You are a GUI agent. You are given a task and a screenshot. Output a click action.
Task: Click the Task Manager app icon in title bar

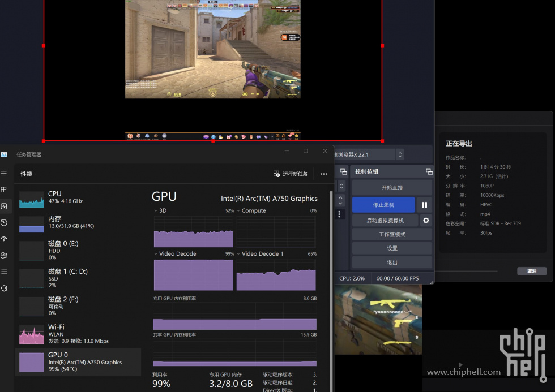point(4,154)
